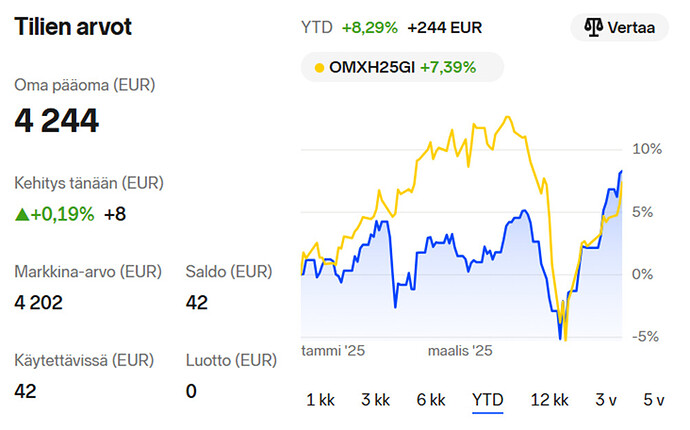Screen dimensions: 690x430
Task: Click the Markkina-arvo value 4 202
Action: coord(38,303)
